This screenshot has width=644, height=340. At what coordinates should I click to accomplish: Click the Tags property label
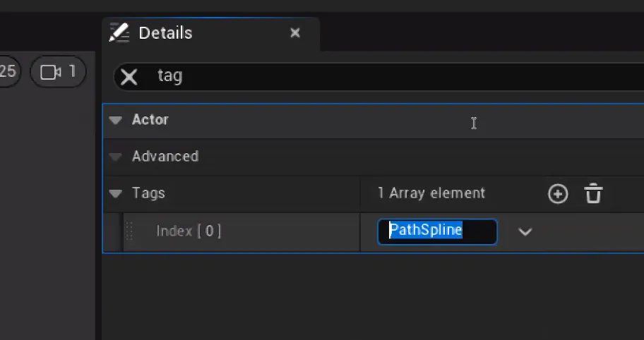coord(148,193)
